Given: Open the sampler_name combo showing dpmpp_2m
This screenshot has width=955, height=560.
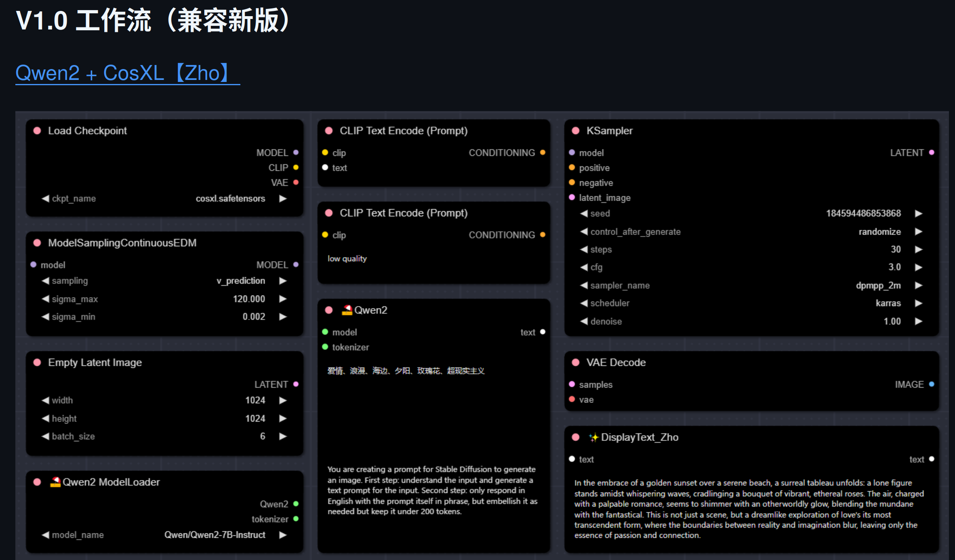Looking at the screenshot, I should tap(751, 285).
